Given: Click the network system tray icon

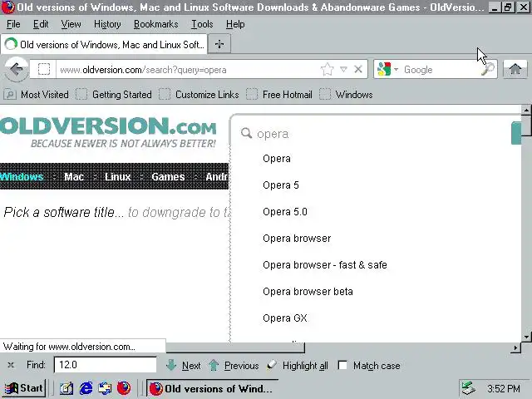Looking at the screenshot, I should (469, 388).
